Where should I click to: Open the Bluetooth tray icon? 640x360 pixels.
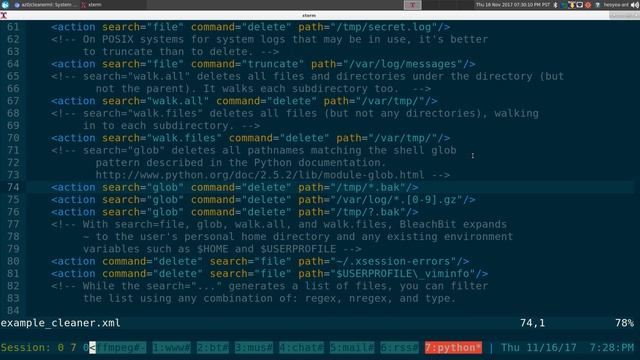[x=556, y=5]
